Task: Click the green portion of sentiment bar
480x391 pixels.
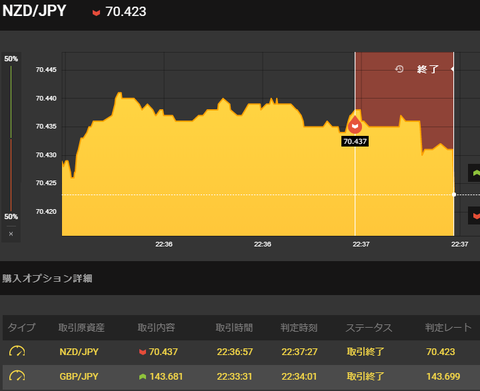Action: (x=11, y=102)
